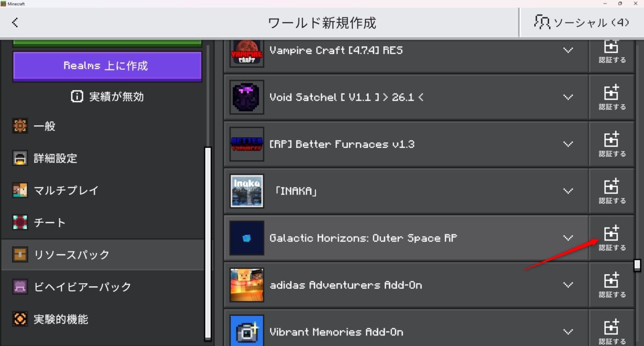Viewport: 644px width, 346px height.
Task: Click the 実績が無効 info icon
Action: coord(77,97)
